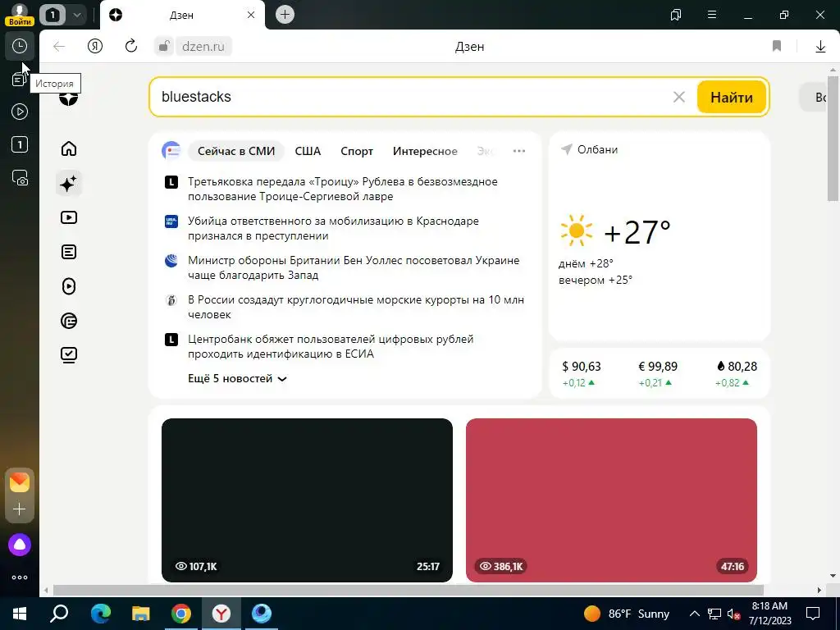Open Yandex Mail icon in sidebar
840x630 pixels.
point(20,482)
